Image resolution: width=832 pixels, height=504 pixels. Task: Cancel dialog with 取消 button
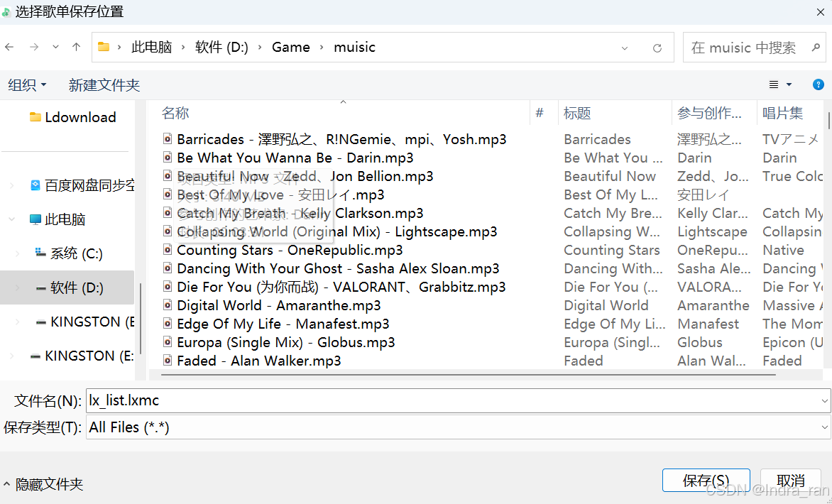click(791, 480)
